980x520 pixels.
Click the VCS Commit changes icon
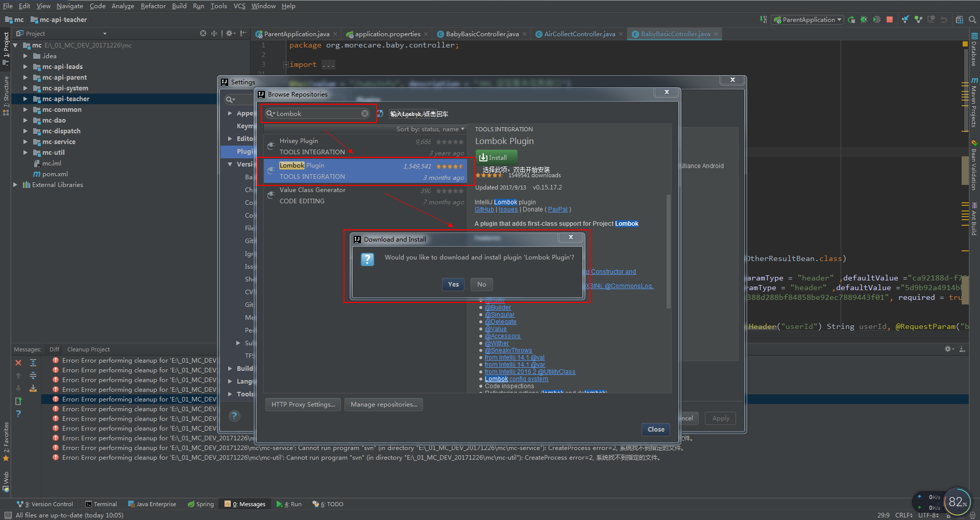pyautogui.click(x=918, y=19)
